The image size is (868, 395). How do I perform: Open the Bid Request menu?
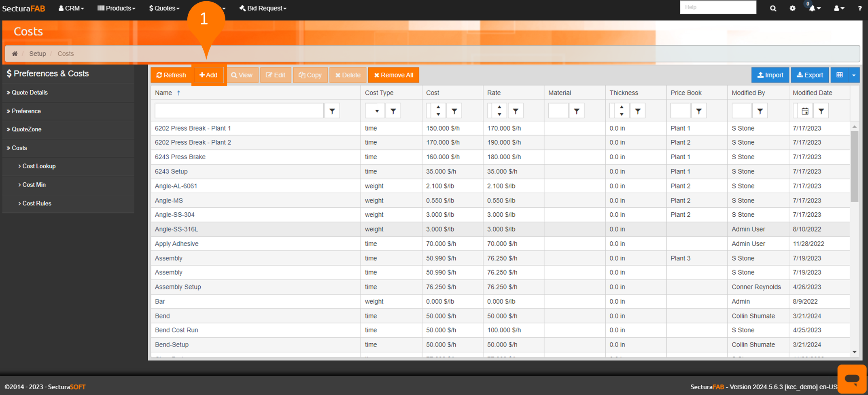(x=263, y=8)
